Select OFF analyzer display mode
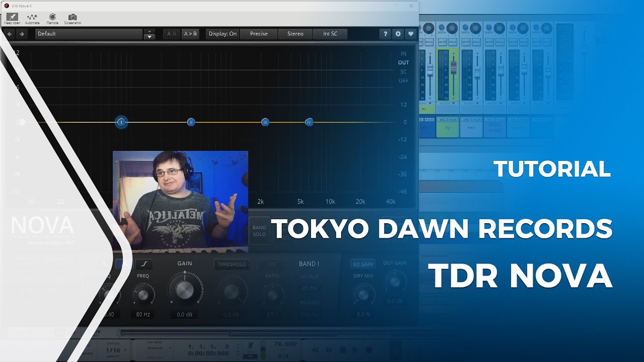644x362 pixels. (x=404, y=80)
